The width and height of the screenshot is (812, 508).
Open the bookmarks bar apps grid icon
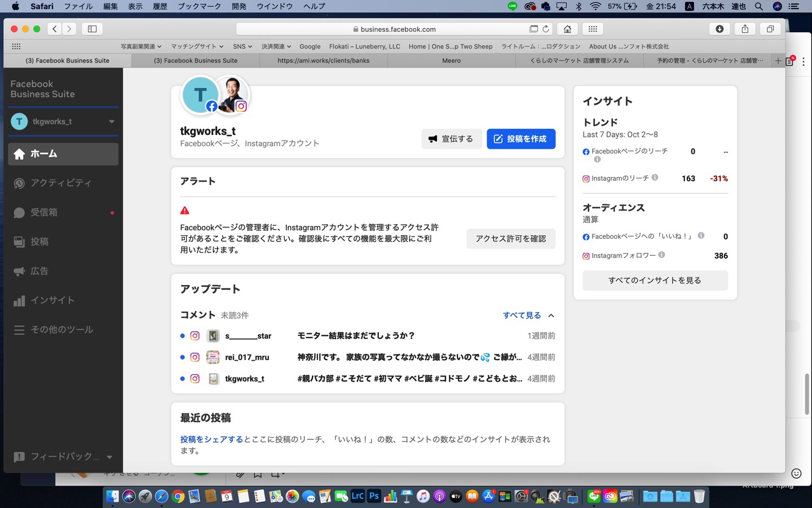coord(16,46)
